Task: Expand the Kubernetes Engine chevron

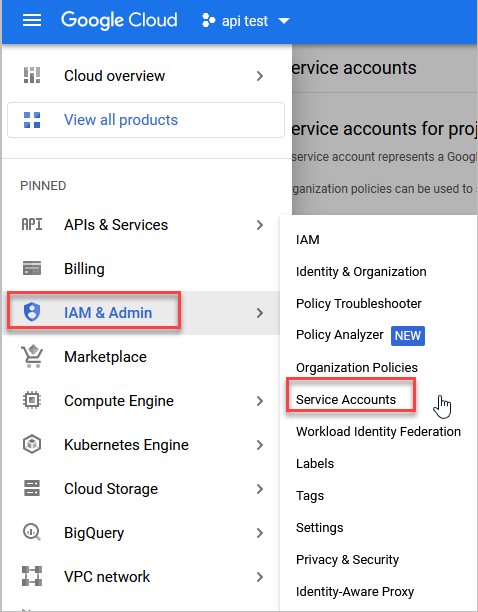Action: point(260,445)
